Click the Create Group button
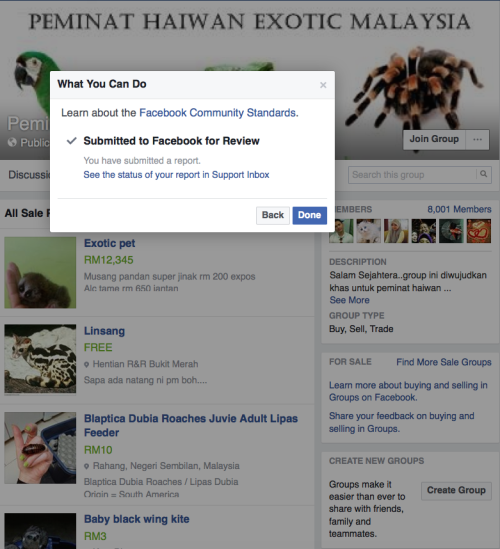The height and width of the screenshot is (549, 500). pyautogui.click(x=456, y=490)
